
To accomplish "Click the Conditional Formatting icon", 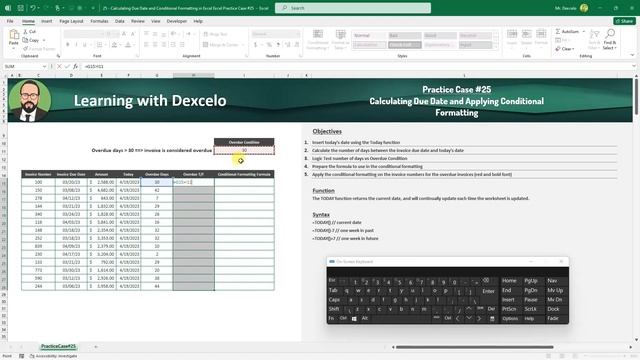I will pyautogui.click(x=318, y=34).
